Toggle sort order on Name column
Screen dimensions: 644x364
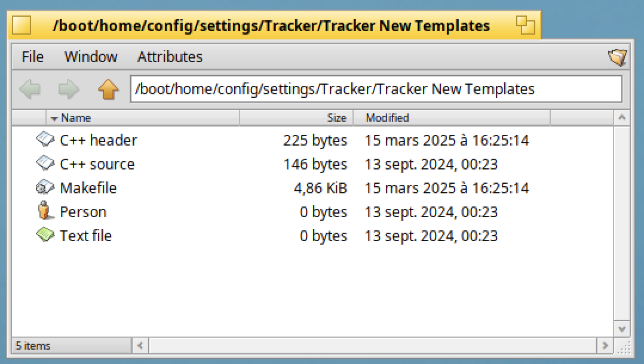pos(75,118)
